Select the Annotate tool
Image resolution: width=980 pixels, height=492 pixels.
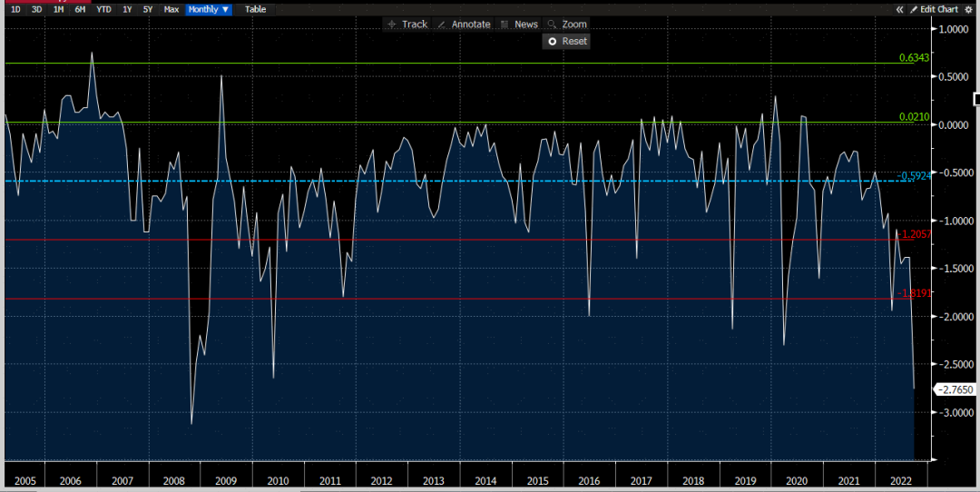click(464, 25)
